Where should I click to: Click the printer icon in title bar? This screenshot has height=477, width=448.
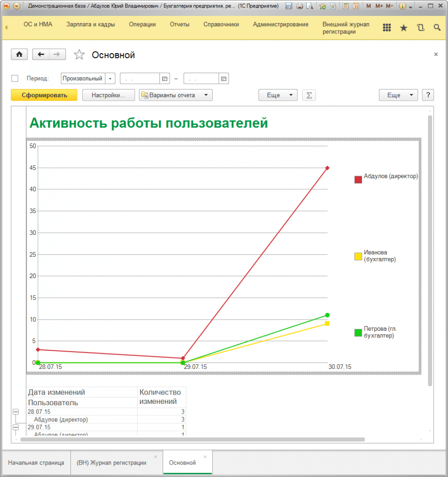(x=299, y=7)
